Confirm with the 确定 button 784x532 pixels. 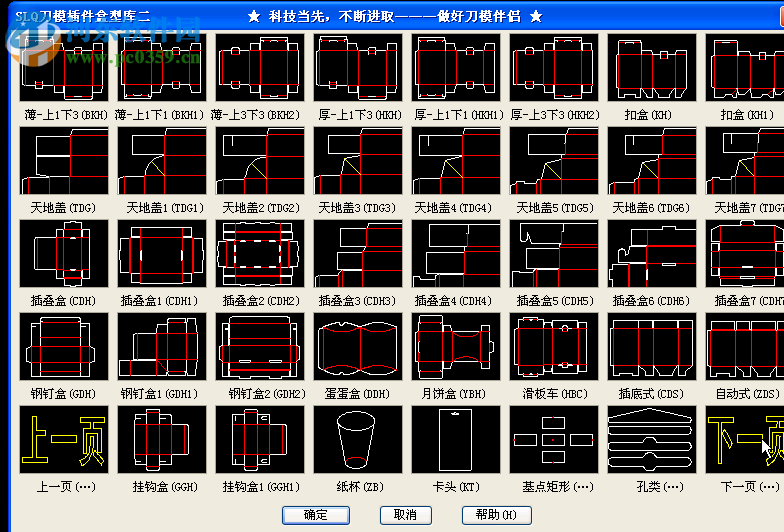316,515
